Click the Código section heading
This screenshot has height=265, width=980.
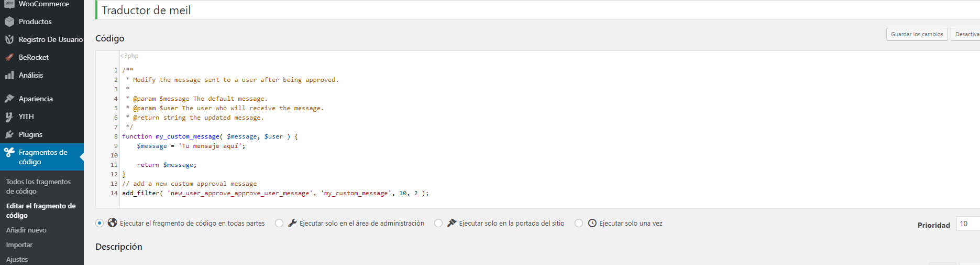[110, 38]
